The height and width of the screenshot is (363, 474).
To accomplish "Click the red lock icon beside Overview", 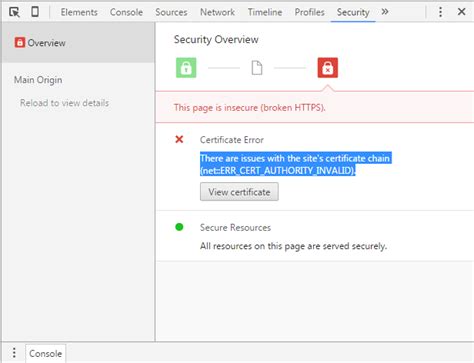I will 20,43.
